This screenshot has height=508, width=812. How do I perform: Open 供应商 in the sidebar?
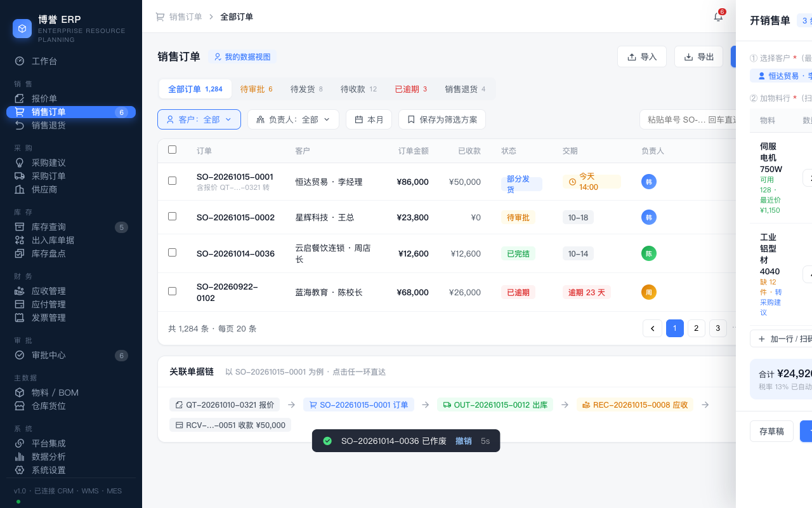tap(71, 189)
